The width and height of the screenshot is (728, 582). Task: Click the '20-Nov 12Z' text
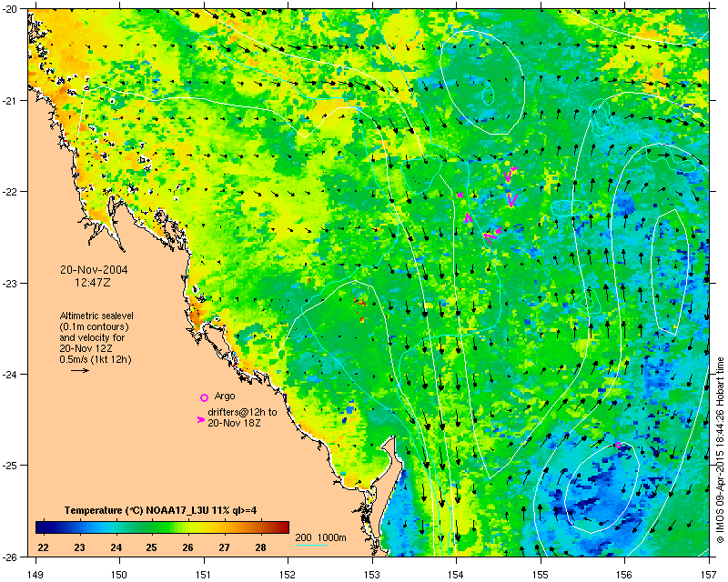pos(86,348)
